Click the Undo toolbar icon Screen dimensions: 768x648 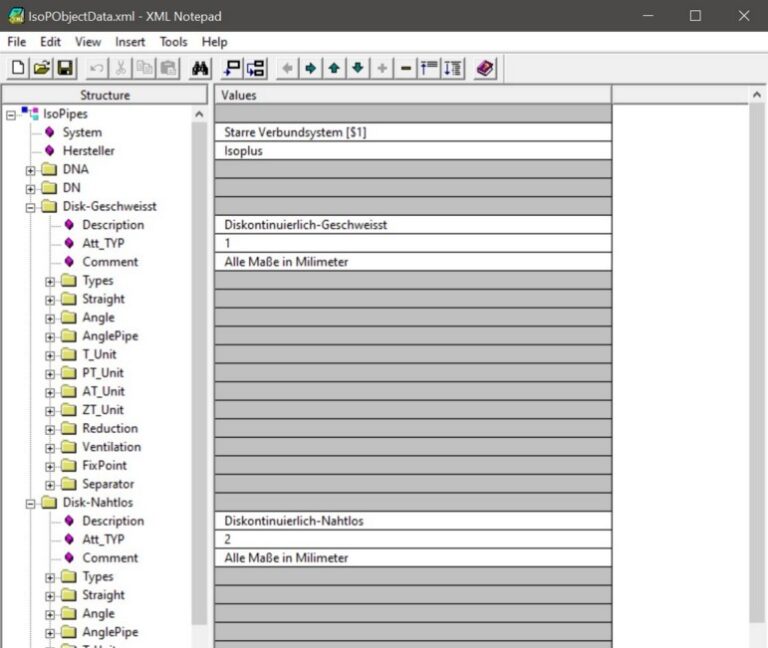tap(96, 68)
